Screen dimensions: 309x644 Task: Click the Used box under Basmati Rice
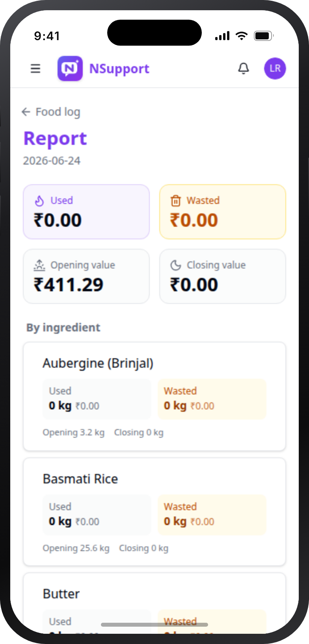(97, 515)
